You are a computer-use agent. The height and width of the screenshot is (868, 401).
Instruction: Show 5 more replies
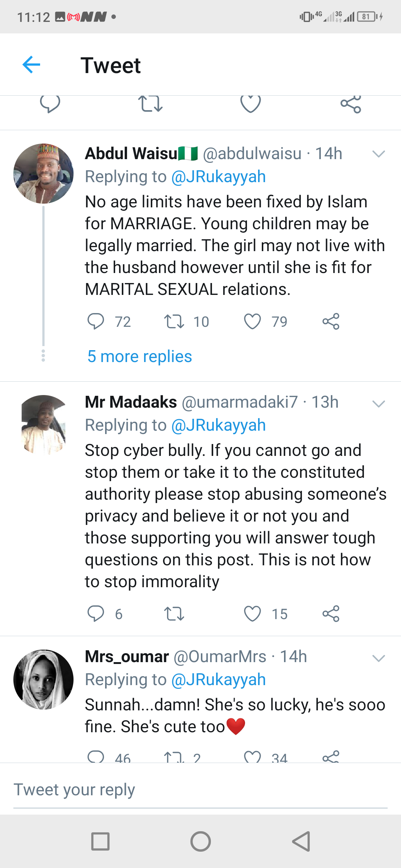point(140,356)
